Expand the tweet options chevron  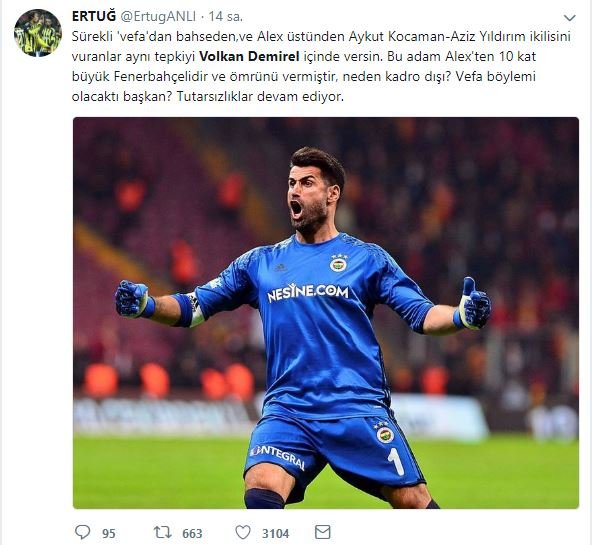click(x=569, y=18)
